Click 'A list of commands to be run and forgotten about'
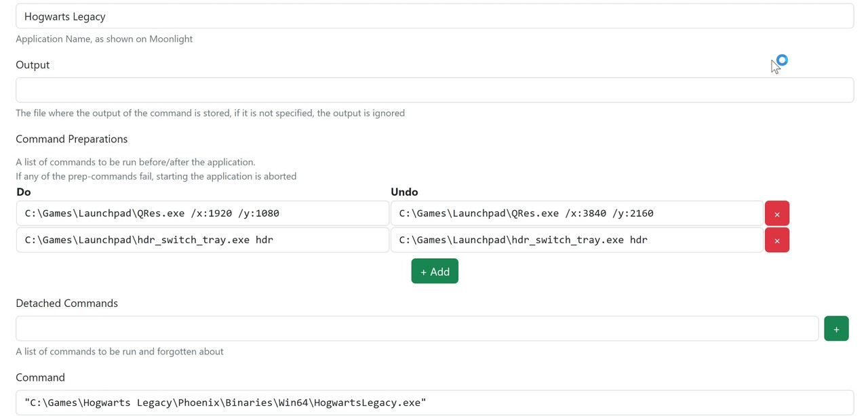 point(119,352)
